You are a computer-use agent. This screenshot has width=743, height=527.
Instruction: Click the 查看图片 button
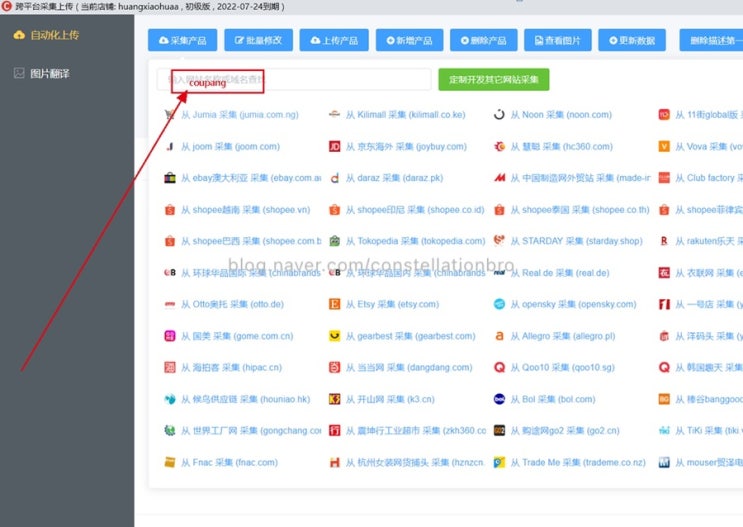[x=557, y=40]
